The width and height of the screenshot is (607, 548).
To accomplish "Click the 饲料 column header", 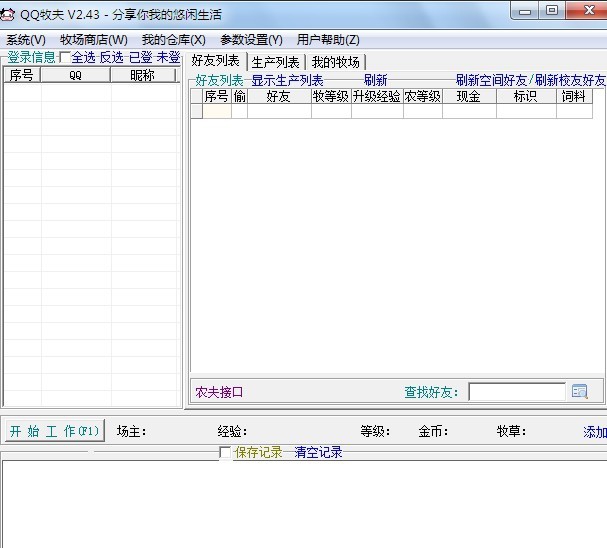I will (574, 96).
